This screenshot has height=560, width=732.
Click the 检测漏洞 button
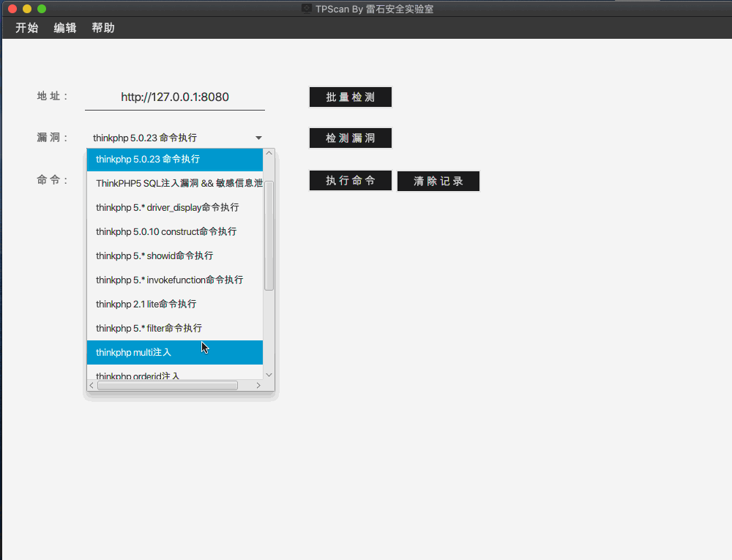pyautogui.click(x=351, y=138)
